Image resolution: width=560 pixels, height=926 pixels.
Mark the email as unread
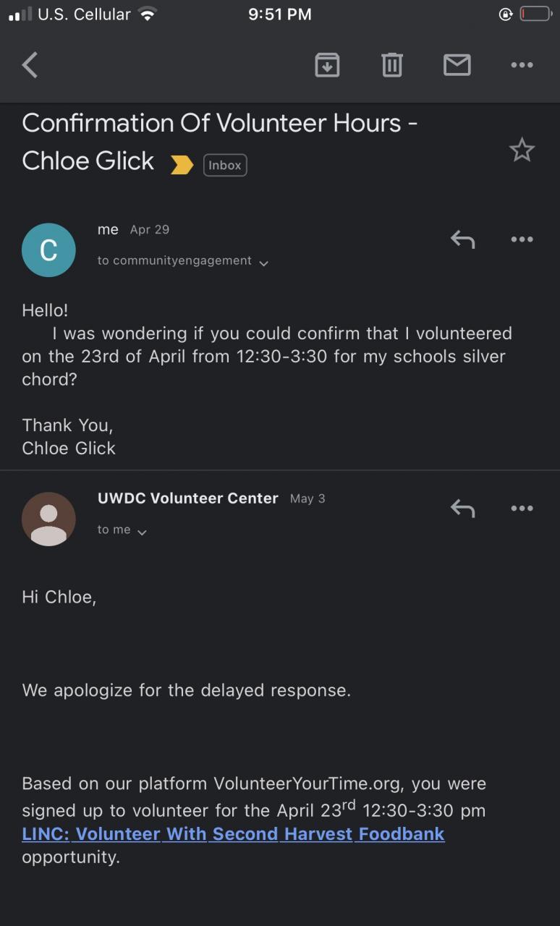click(x=457, y=65)
